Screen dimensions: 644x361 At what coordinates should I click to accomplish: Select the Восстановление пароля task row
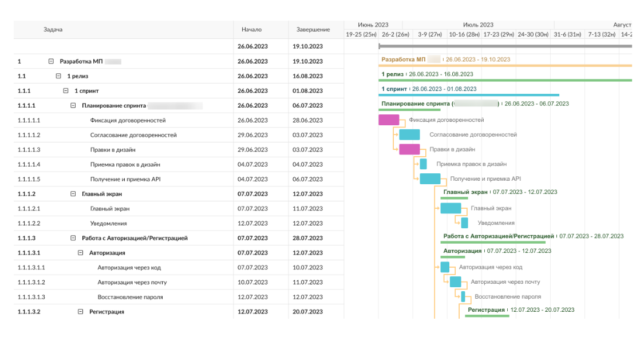pyautogui.click(x=130, y=297)
